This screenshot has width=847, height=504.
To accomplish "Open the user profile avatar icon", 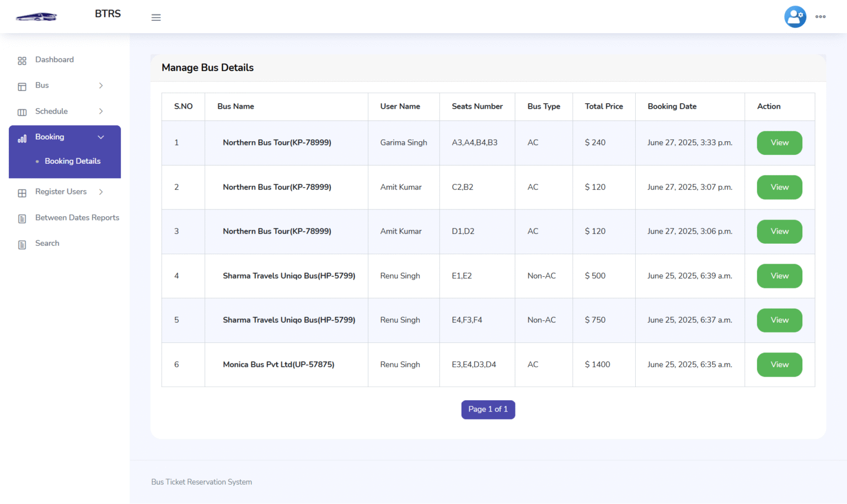I will (795, 17).
